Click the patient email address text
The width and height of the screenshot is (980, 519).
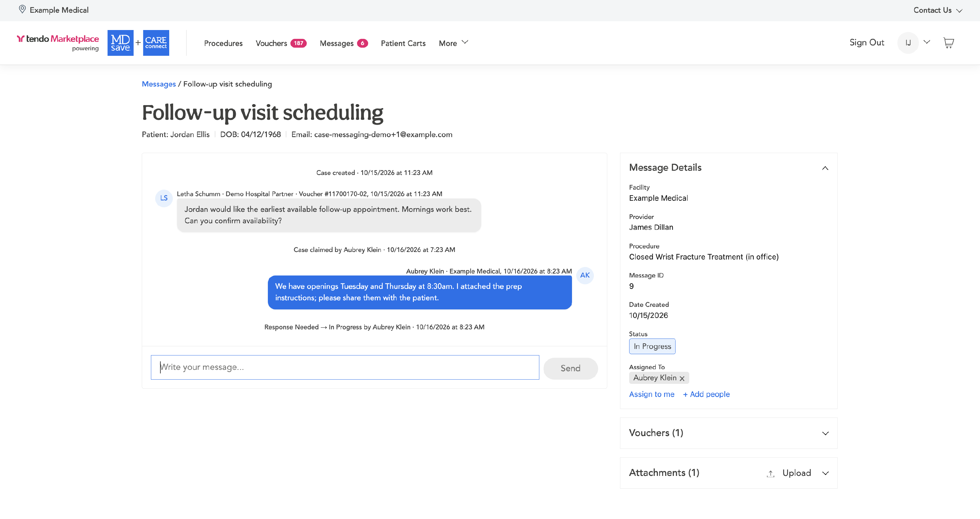point(383,134)
